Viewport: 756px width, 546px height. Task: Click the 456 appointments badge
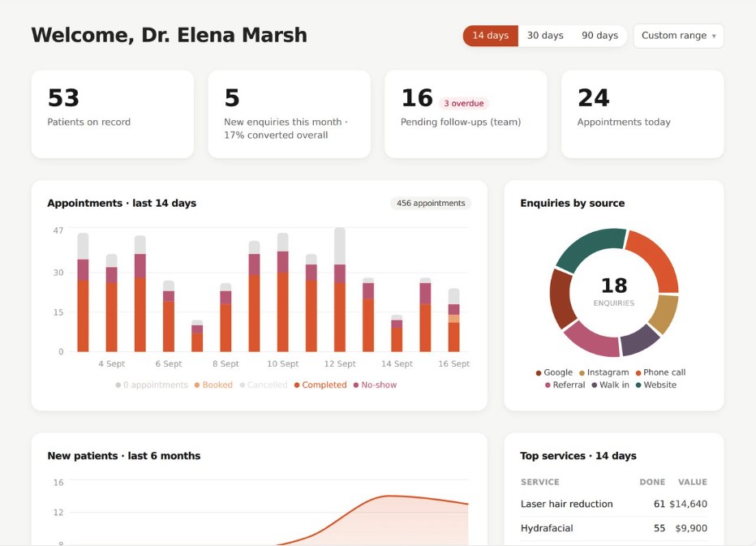coord(431,203)
